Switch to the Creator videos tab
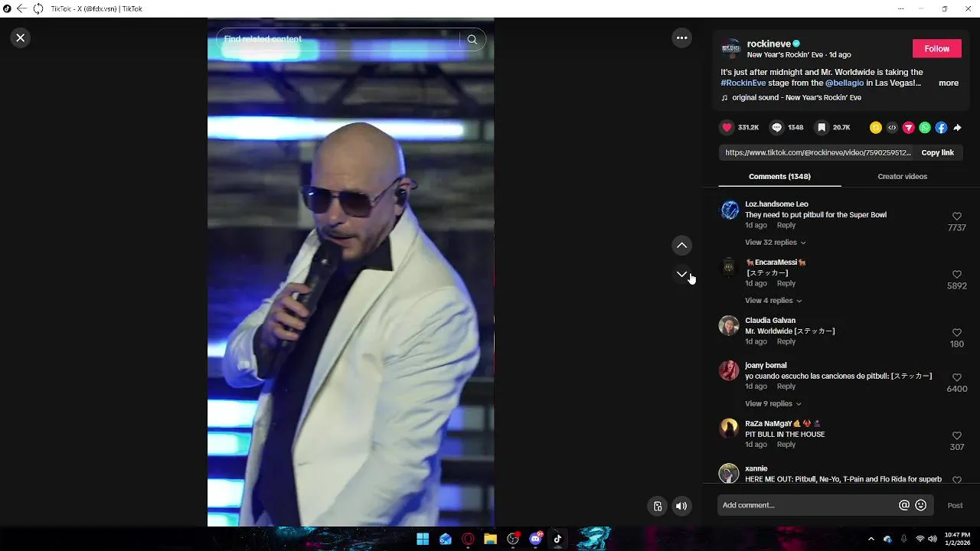Screen dimensions: 980x551 [x=902, y=176]
